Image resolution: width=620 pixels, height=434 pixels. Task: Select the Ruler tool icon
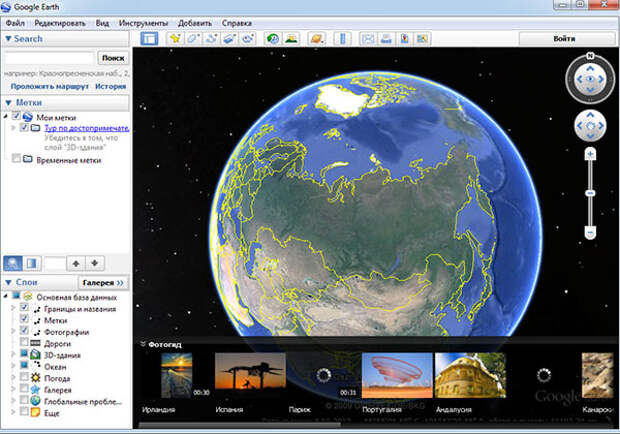(342, 38)
